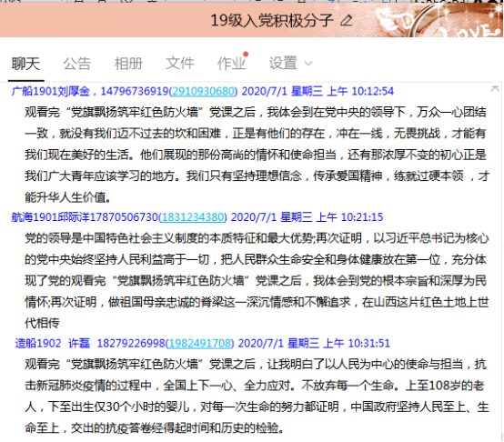This screenshot has width=504, height=442.
Task: Click the sender name 广船1901刘厚金
Action: (x=50, y=92)
